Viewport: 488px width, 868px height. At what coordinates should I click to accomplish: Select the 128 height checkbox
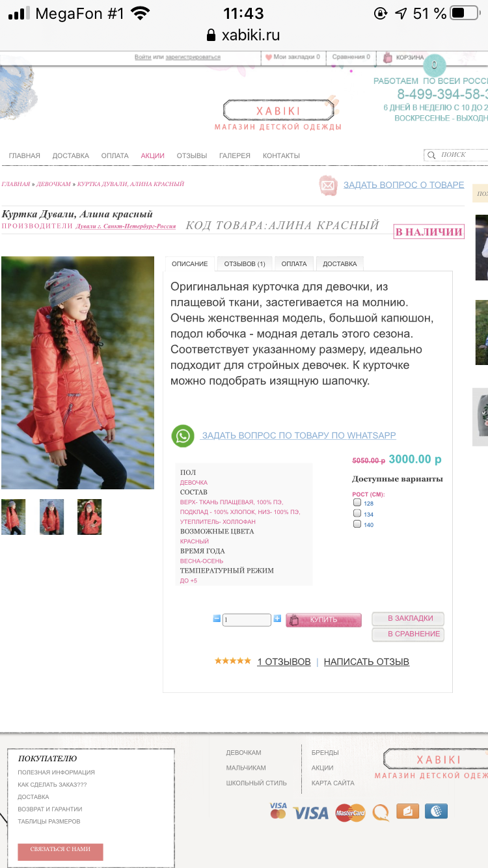coord(357,503)
